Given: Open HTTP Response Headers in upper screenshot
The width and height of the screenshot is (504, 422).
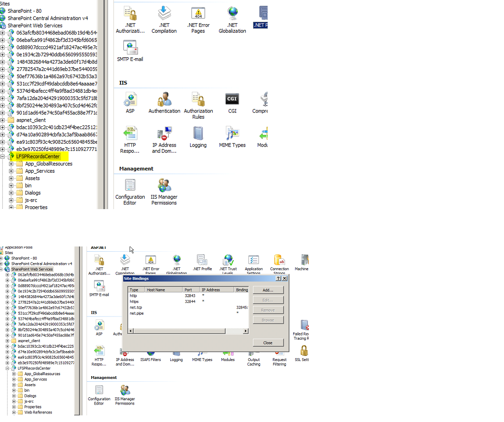Looking at the screenshot, I should [x=130, y=140].
